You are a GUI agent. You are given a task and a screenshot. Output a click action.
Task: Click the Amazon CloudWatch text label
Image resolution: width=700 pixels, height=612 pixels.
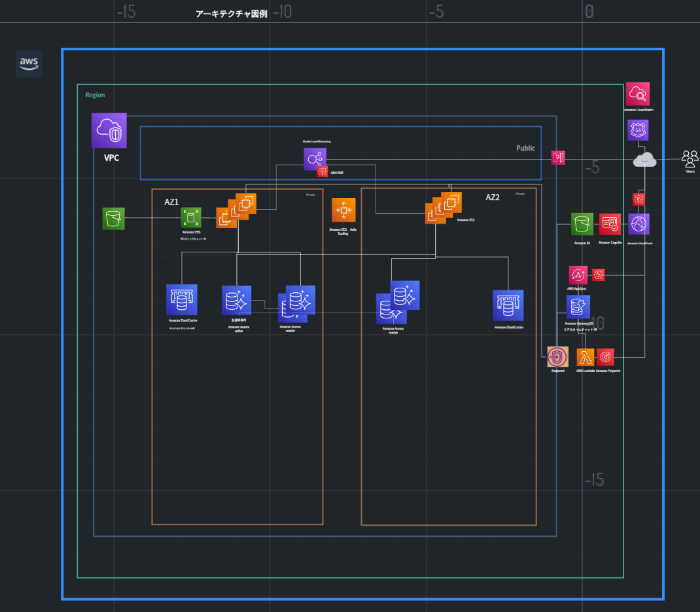pos(639,110)
